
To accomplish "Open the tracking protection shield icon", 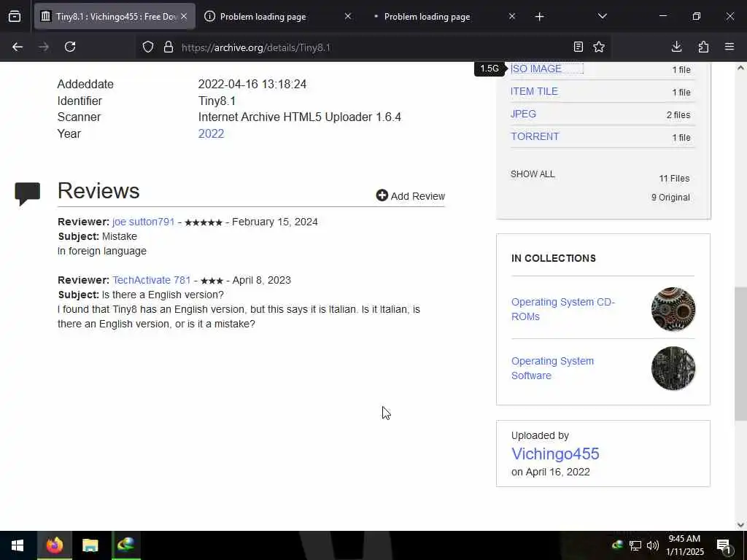I will pyautogui.click(x=148, y=47).
